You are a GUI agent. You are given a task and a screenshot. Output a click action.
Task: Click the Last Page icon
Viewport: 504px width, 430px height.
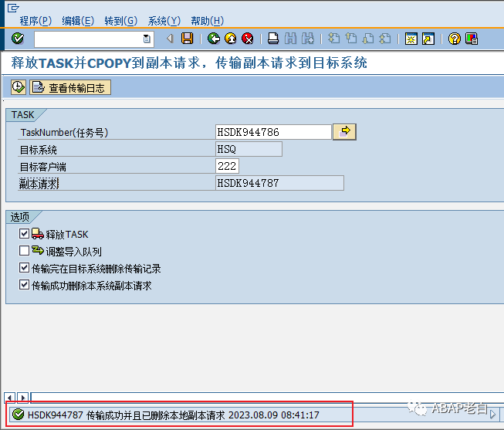[x=385, y=39]
